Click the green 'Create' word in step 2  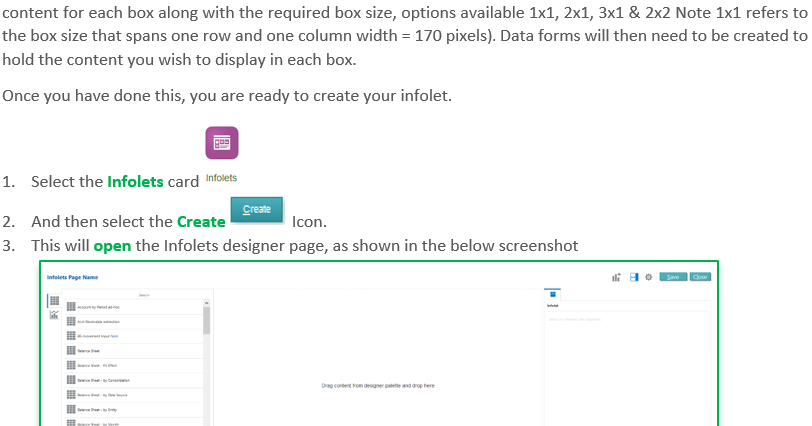[201, 222]
